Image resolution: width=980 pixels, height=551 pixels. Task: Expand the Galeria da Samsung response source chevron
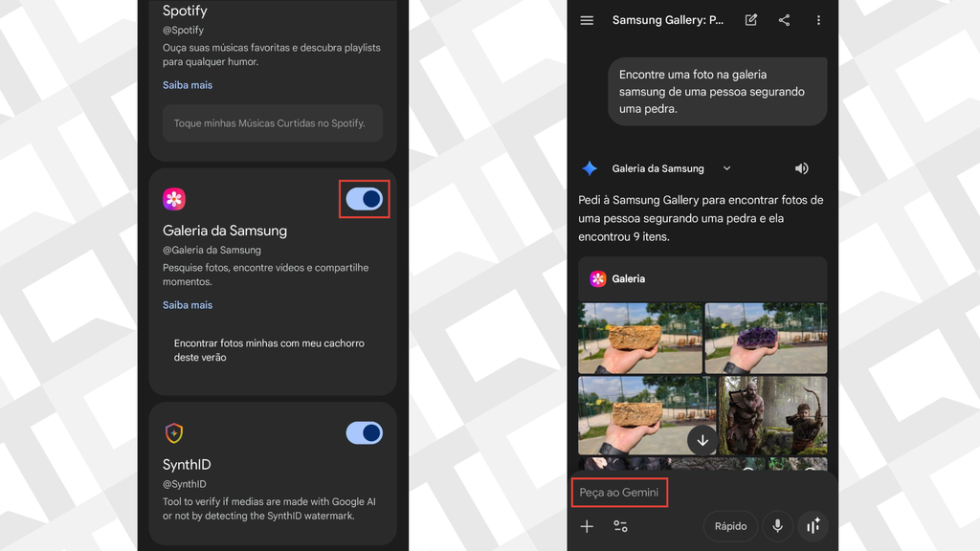[x=725, y=167]
